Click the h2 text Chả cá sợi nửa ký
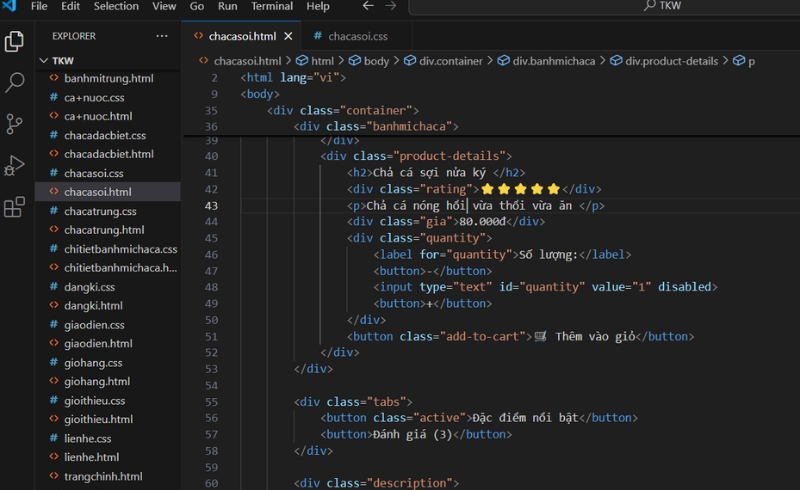The width and height of the screenshot is (800, 490). pos(429,173)
